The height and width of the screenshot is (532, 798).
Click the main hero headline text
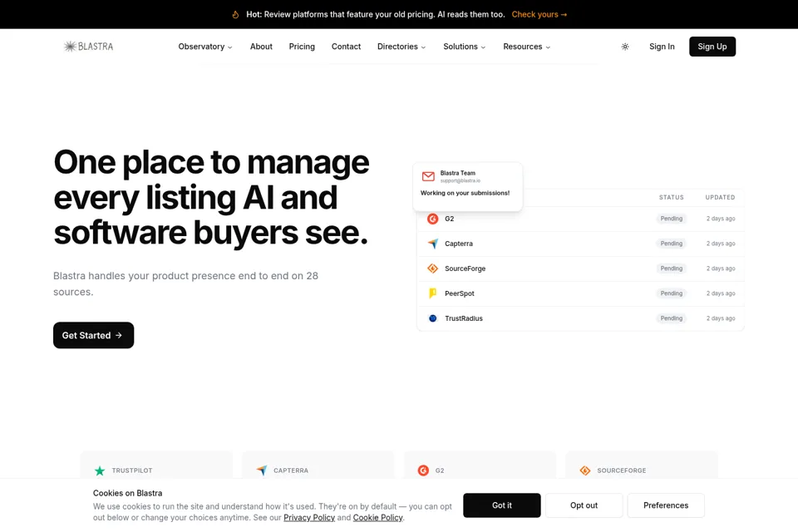tap(211, 198)
